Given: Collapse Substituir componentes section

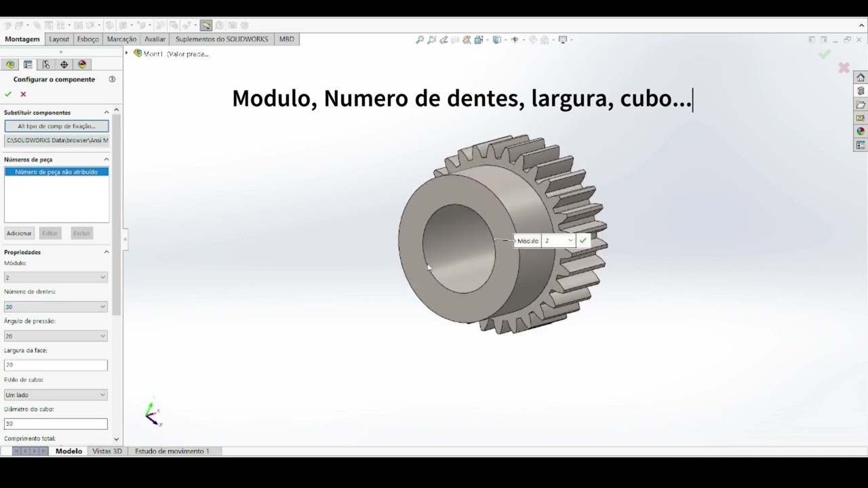Looking at the screenshot, I should click(x=106, y=113).
